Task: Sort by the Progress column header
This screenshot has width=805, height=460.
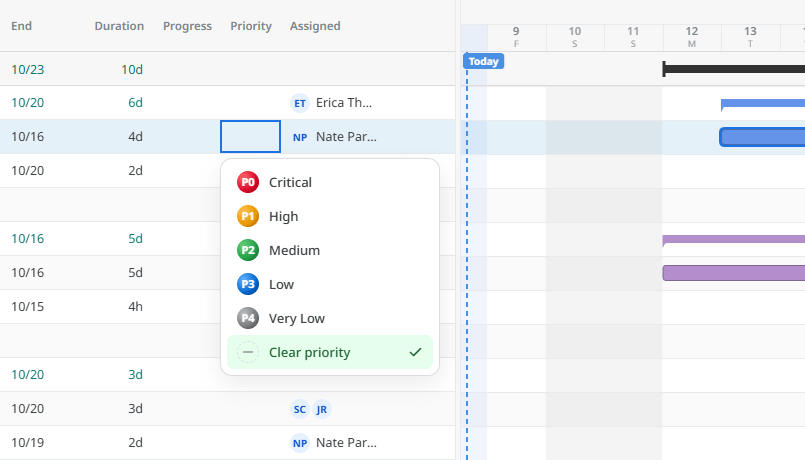Action: 187,26
